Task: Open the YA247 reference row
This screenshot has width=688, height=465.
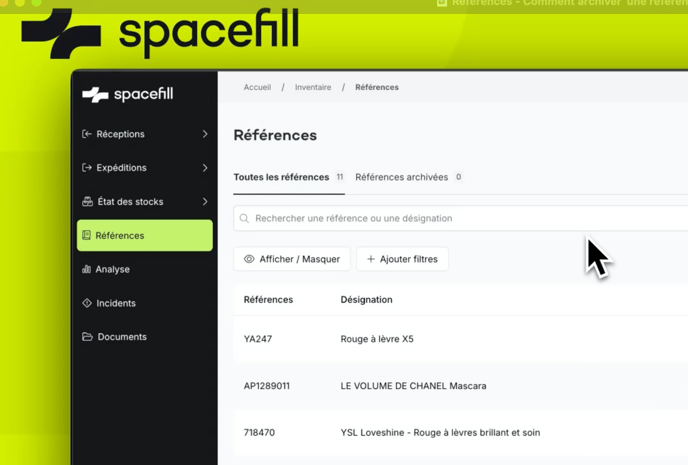Action: [258, 339]
